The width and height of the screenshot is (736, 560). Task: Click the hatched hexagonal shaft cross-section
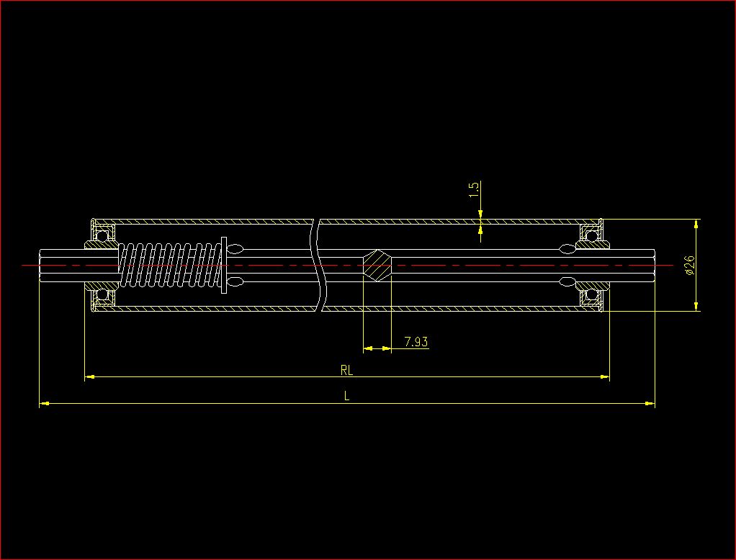377,265
